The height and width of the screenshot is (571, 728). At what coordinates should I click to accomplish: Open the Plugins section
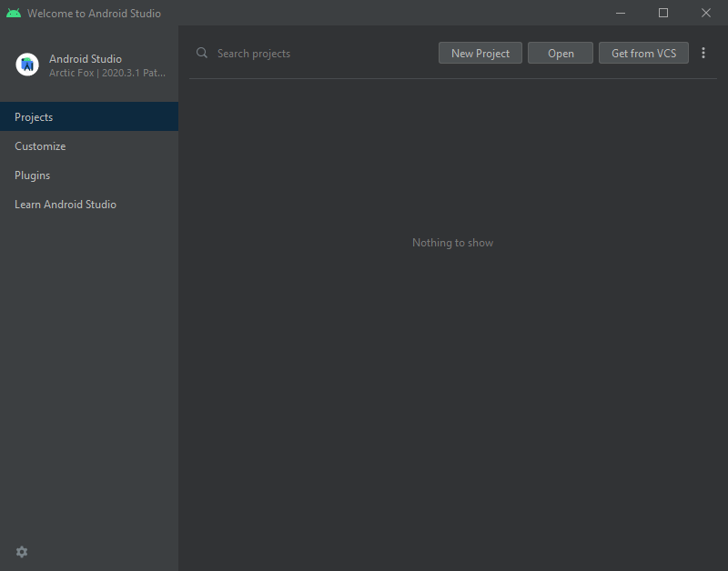click(32, 175)
